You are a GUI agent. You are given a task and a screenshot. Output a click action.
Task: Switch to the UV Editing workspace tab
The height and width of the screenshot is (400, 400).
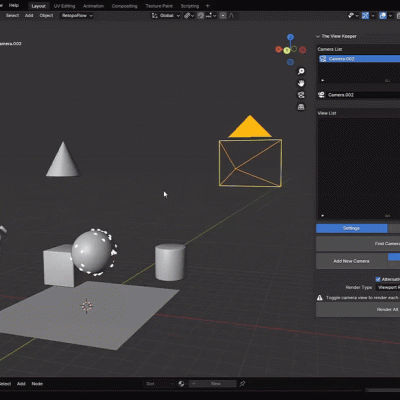pyautogui.click(x=64, y=6)
